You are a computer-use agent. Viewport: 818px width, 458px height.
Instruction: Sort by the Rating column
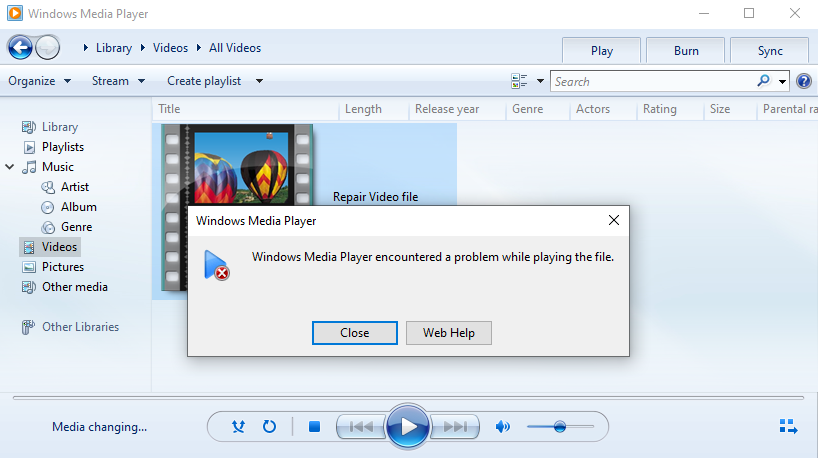670,109
